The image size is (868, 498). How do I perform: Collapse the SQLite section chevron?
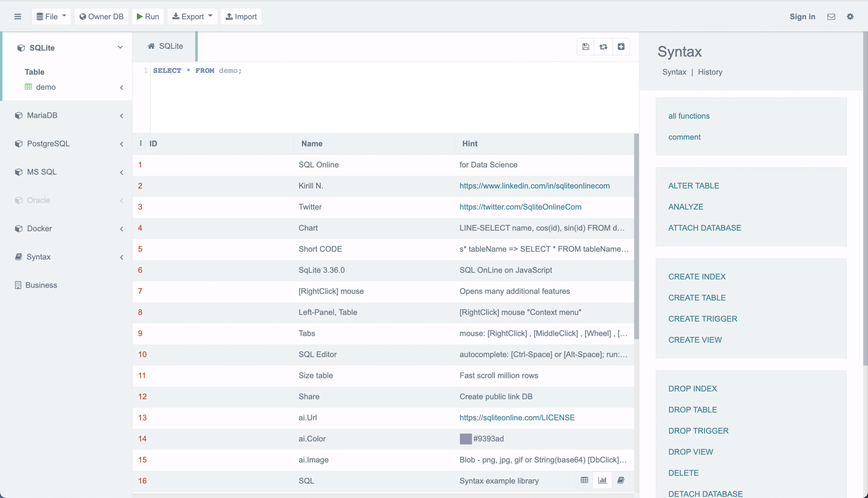click(x=120, y=48)
